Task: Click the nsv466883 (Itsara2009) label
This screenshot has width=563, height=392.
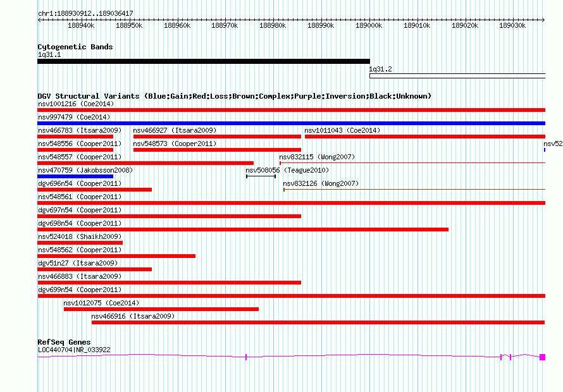Action: point(80,276)
